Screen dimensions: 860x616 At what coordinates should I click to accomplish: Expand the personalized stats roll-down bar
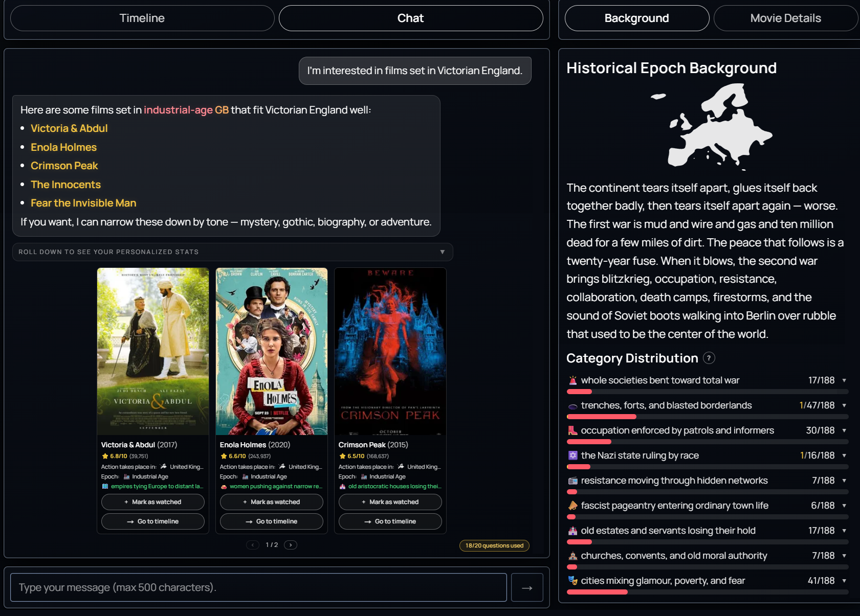point(233,252)
